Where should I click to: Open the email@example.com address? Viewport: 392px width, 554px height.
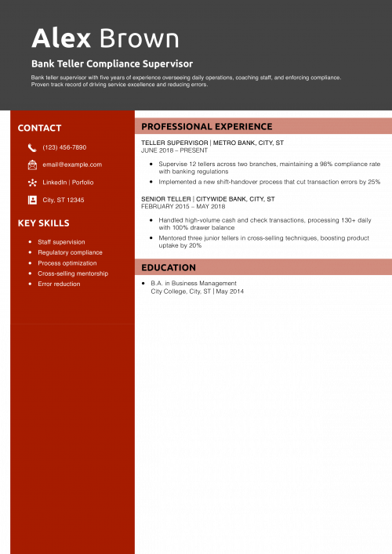click(x=72, y=165)
